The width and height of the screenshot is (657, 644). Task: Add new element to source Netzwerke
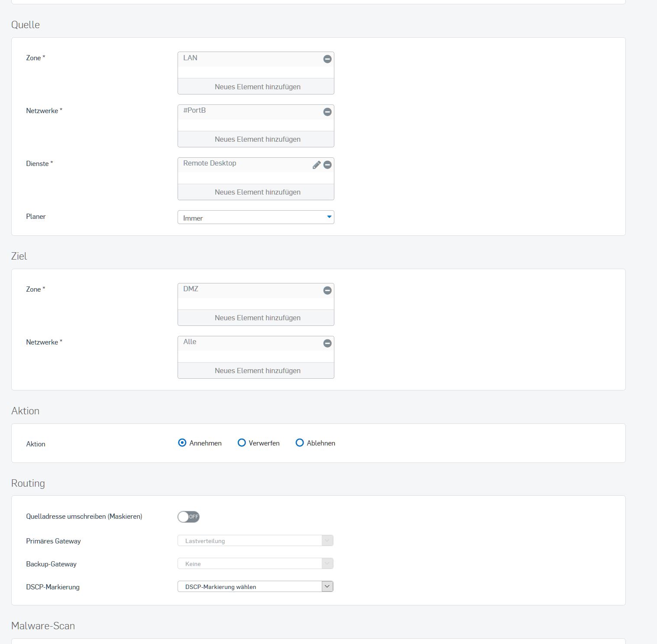(256, 139)
